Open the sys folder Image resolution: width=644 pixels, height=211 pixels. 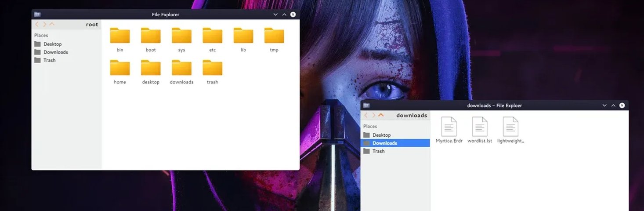181,36
